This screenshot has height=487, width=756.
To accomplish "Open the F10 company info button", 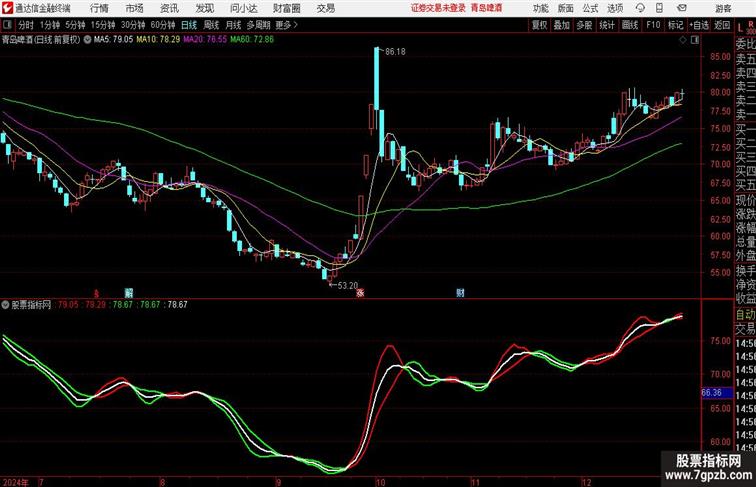I will point(653,25).
